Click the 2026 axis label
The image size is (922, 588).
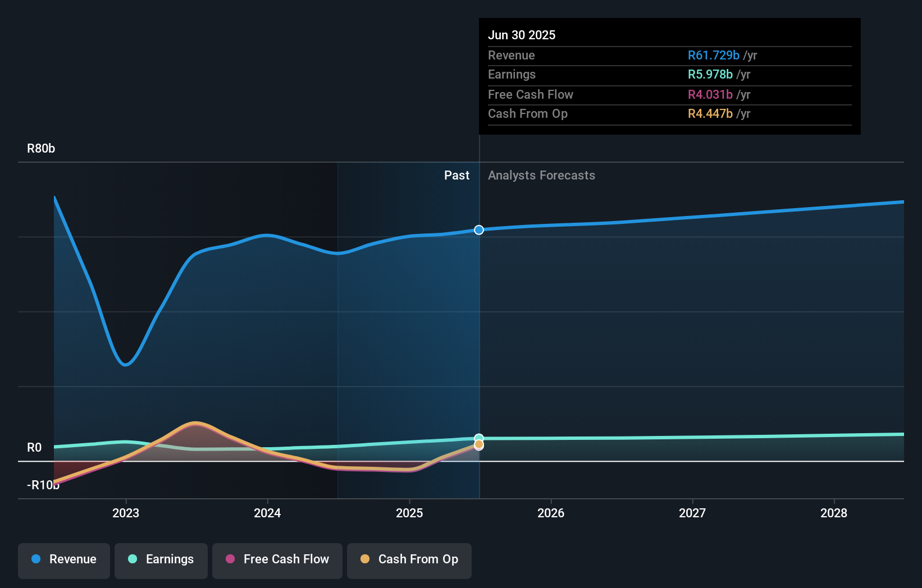pyautogui.click(x=551, y=513)
